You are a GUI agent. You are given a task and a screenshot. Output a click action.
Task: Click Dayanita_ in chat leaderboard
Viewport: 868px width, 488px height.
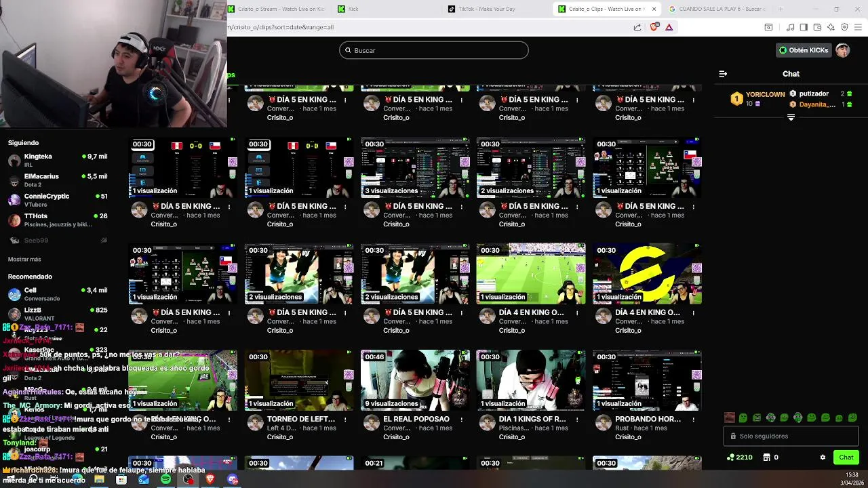(817, 104)
